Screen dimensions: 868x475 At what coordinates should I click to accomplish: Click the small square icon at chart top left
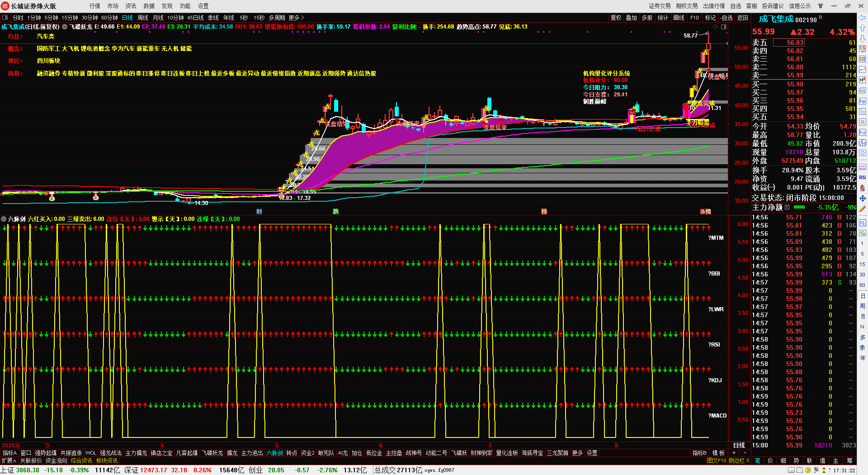tap(5, 18)
